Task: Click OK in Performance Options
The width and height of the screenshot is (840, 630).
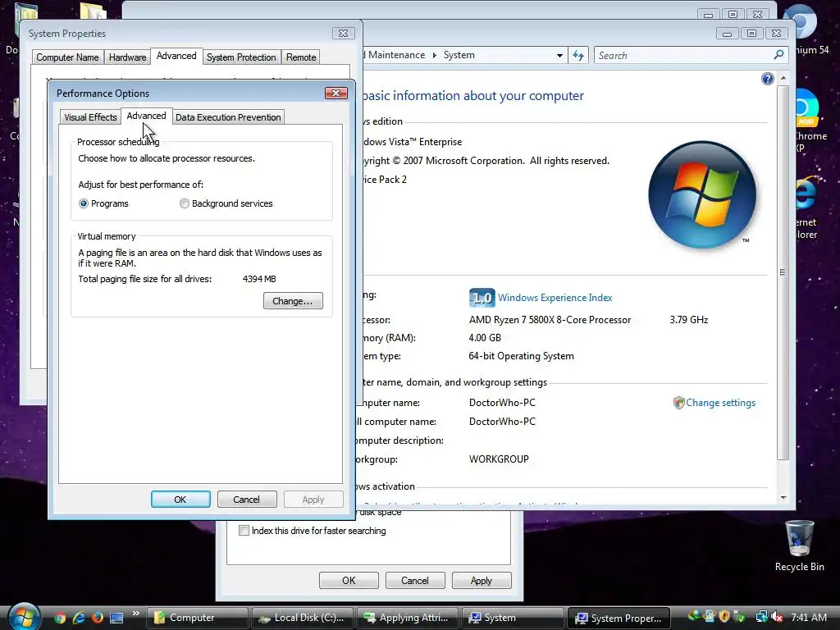Action: tap(180, 500)
